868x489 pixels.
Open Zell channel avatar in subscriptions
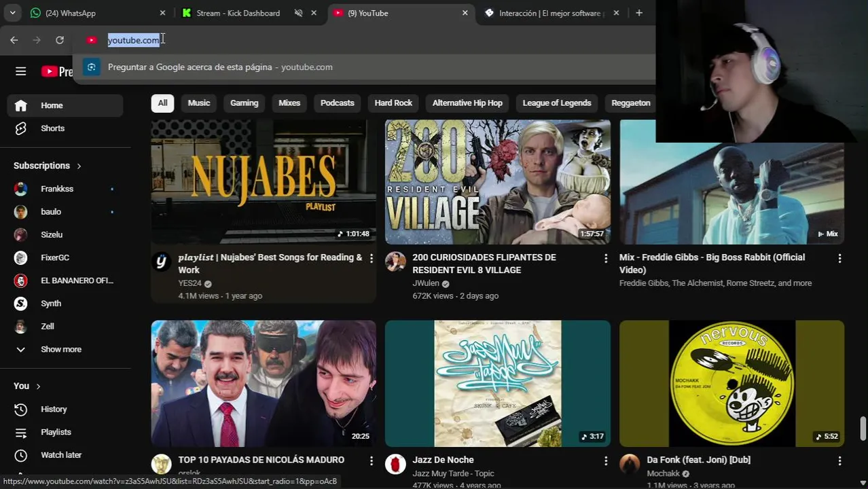coord(21,326)
